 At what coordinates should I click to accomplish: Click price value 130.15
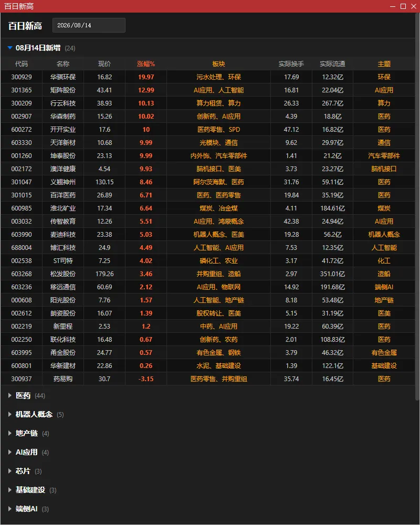coord(104,182)
